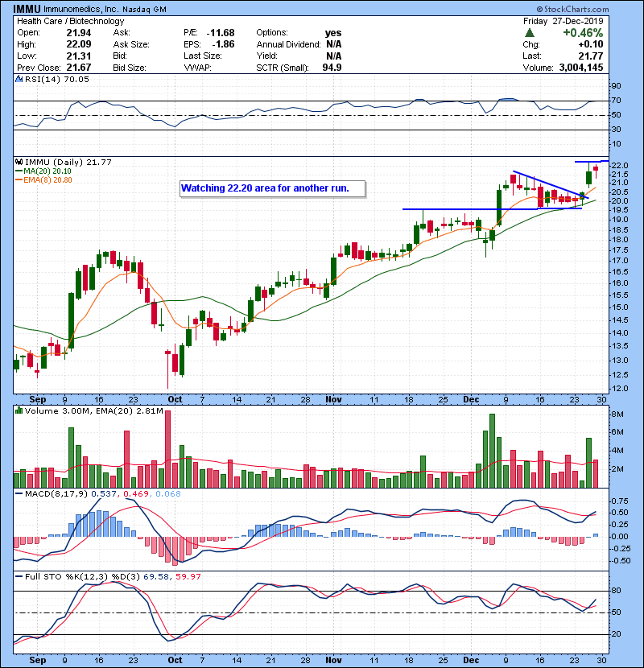This screenshot has height=668, width=644.
Task: Open the StockCharts.com copyright link
Action: 572,9
